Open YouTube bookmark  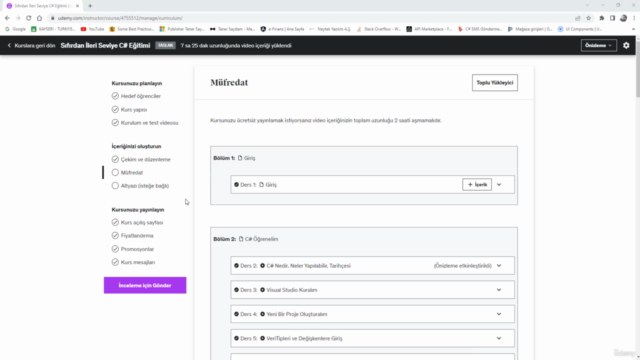tap(93, 29)
